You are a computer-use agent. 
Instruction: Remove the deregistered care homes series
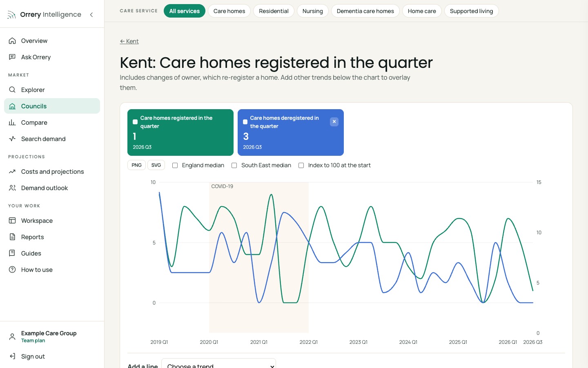click(334, 121)
